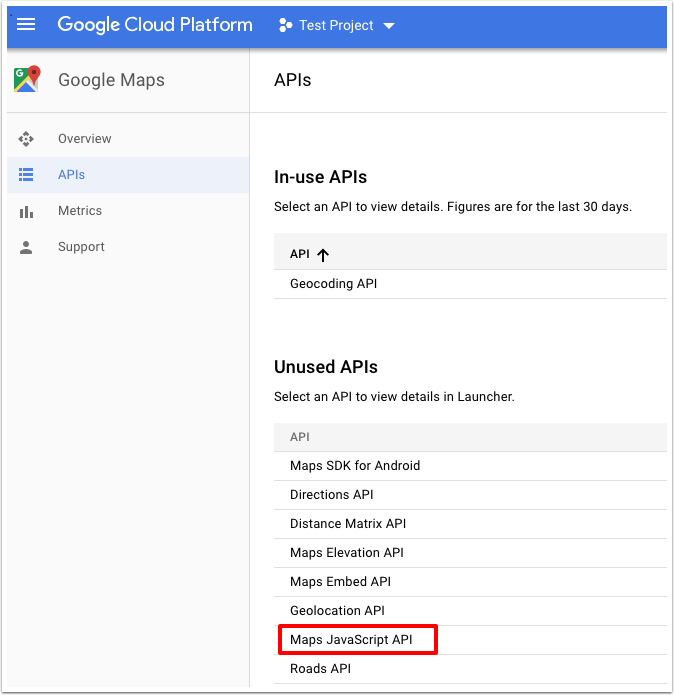Click the APIs list icon
The image size is (674, 695).
[x=26, y=175]
